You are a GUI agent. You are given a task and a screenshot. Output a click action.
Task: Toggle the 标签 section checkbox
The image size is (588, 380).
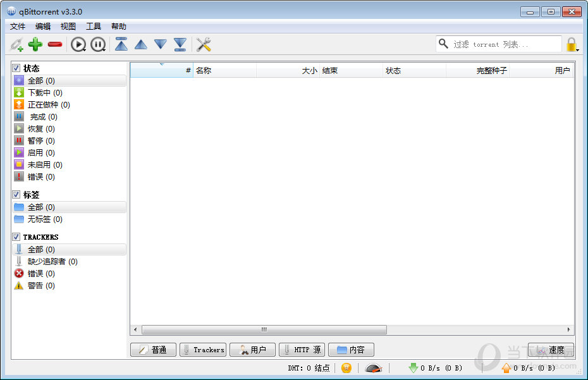16,195
